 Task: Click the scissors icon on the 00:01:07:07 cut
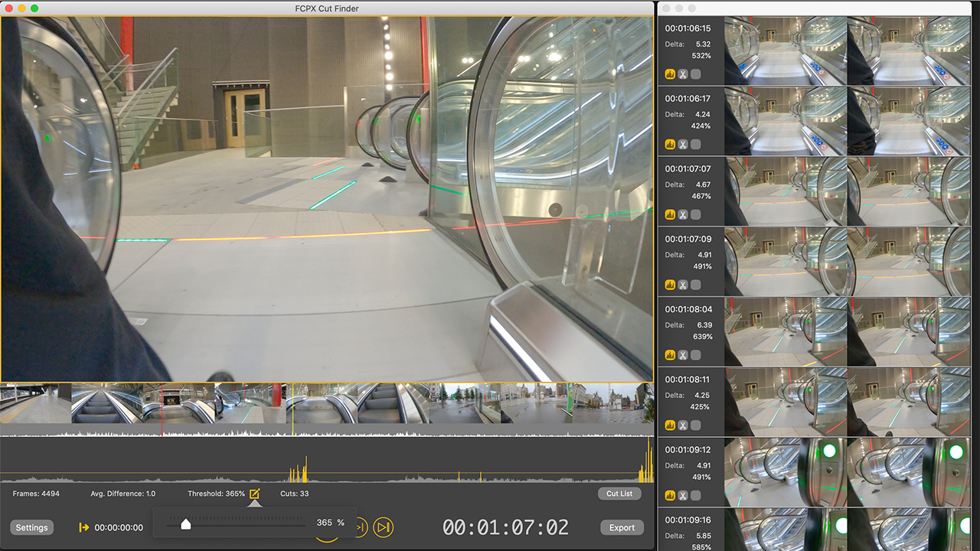(683, 214)
